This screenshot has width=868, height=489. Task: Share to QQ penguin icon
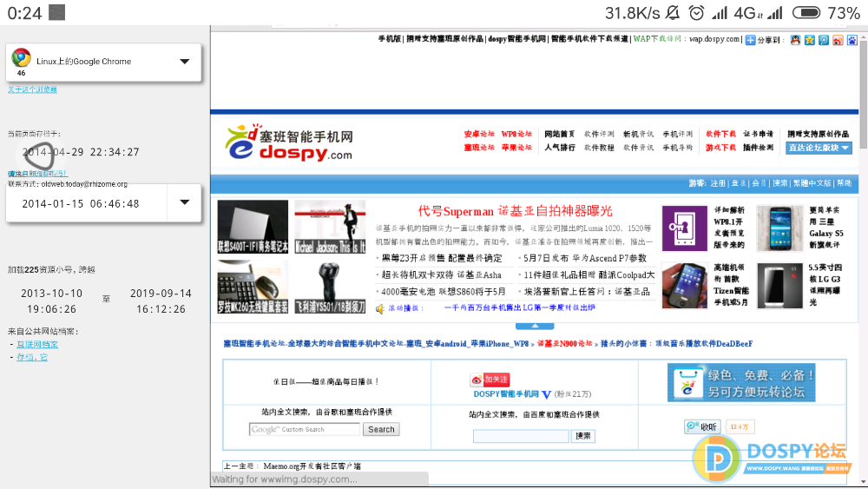pyautogui.click(x=795, y=40)
